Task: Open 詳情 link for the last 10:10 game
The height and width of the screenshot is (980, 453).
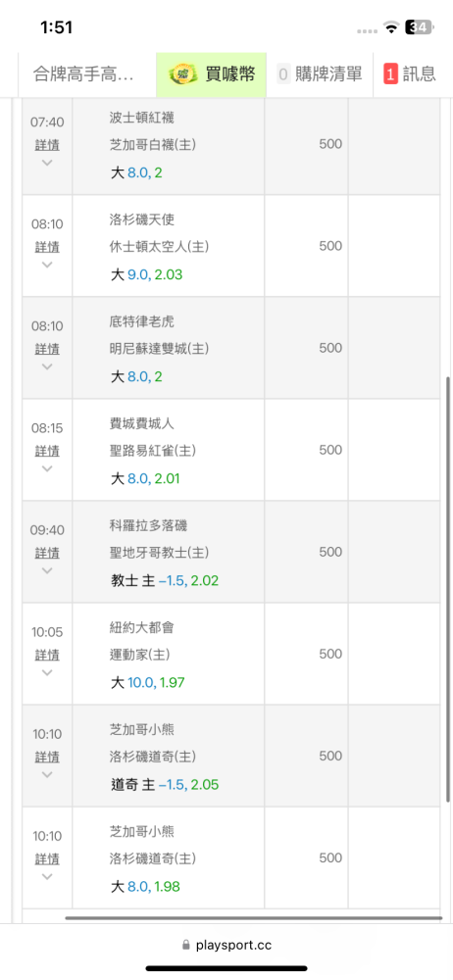Action: (47, 858)
